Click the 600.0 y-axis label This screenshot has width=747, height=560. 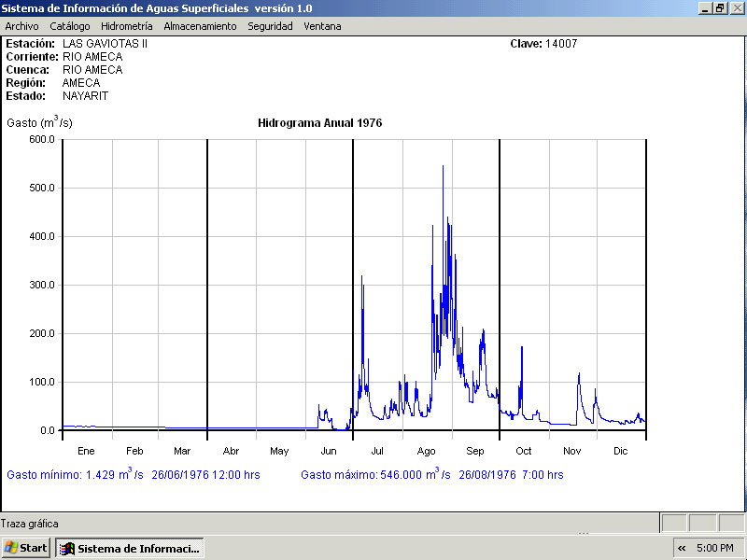click(42, 139)
